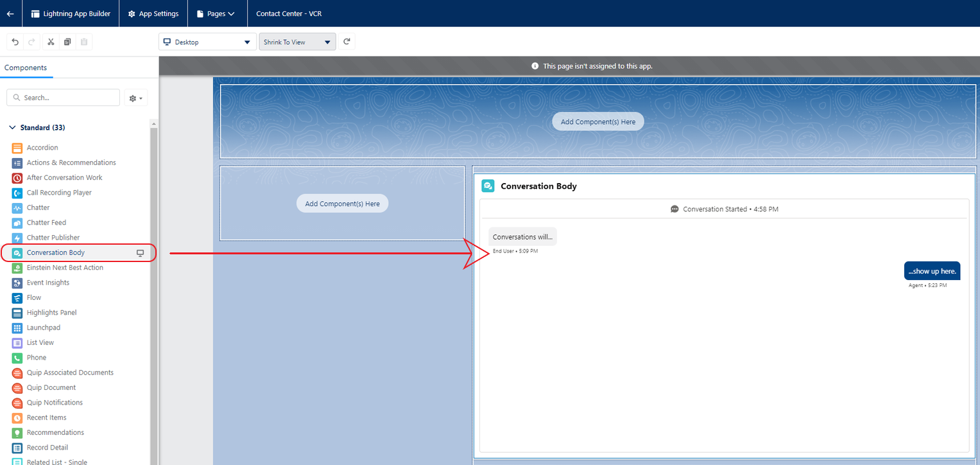Image resolution: width=980 pixels, height=465 pixels.
Task: Click the Phone component icon
Action: tap(17, 358)
